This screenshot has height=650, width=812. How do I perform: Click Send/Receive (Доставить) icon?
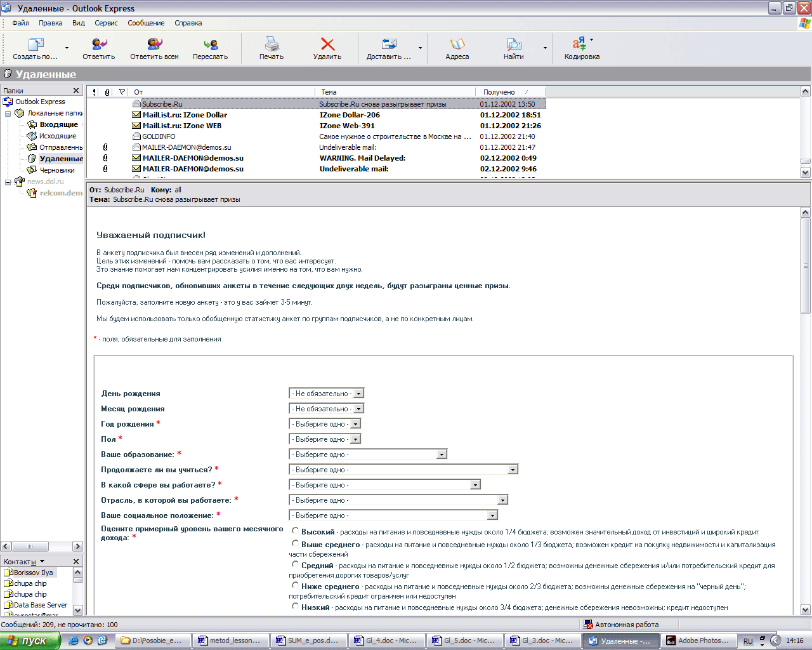(x=389, y=44)
